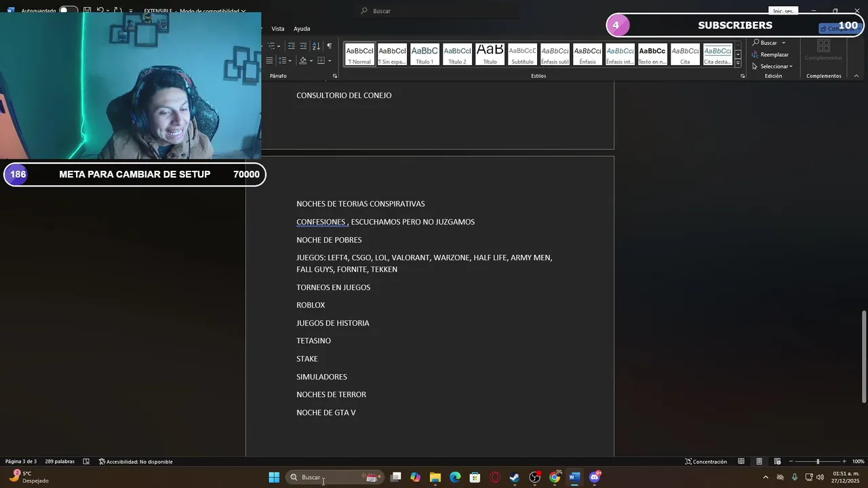Open the Windows Start menu

point(274,477)
